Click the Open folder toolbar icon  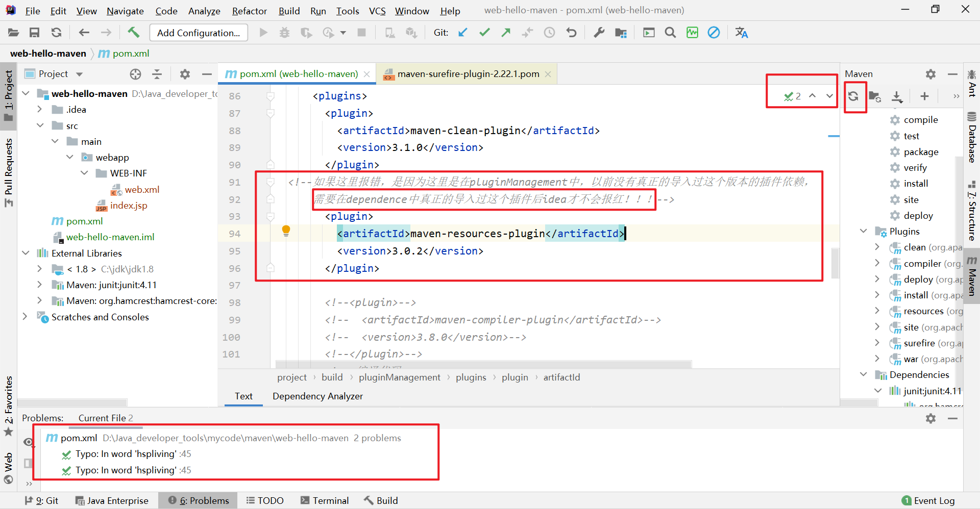pyautogui.click(x=14, y=33)
